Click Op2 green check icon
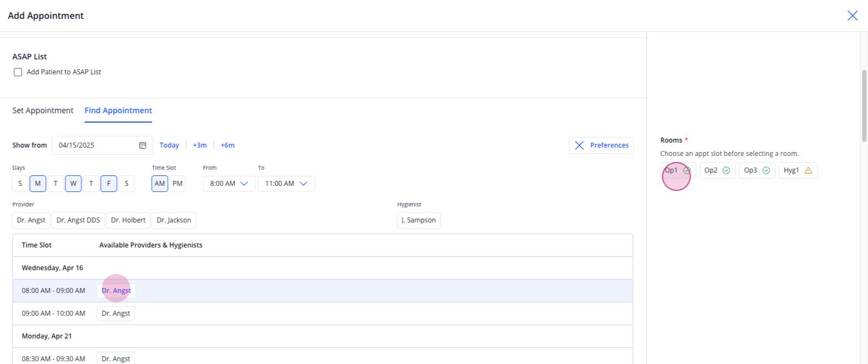 tap(727, 171)
